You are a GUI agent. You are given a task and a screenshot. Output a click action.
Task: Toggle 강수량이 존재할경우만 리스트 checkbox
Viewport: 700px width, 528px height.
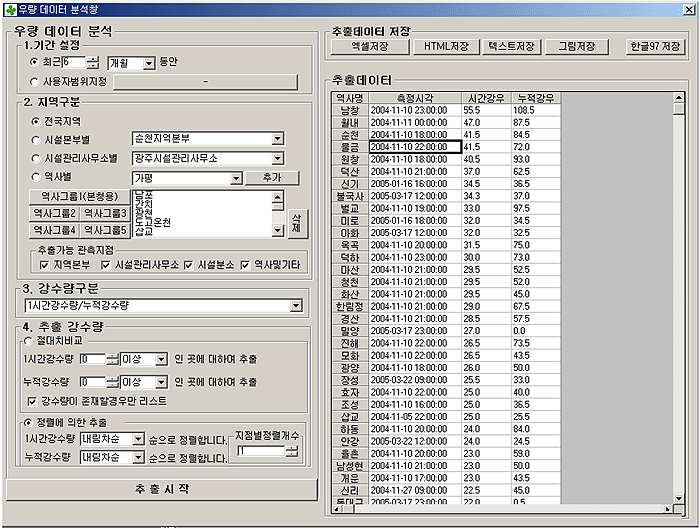[35, 402]
